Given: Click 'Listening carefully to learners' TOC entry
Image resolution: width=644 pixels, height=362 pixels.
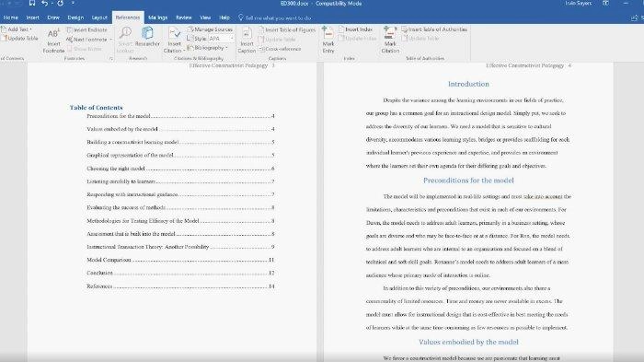Looking at the screenshot, I should coord(180,181).
